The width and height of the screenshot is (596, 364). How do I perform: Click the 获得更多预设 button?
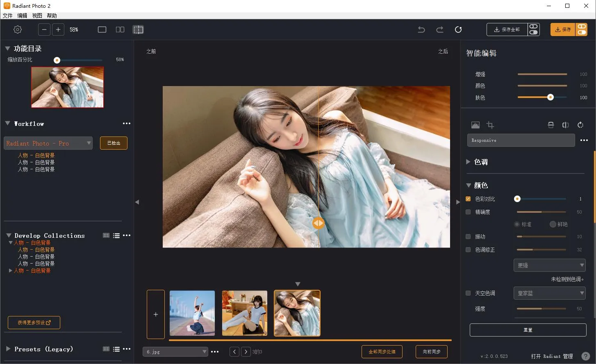tap(34, 323)
